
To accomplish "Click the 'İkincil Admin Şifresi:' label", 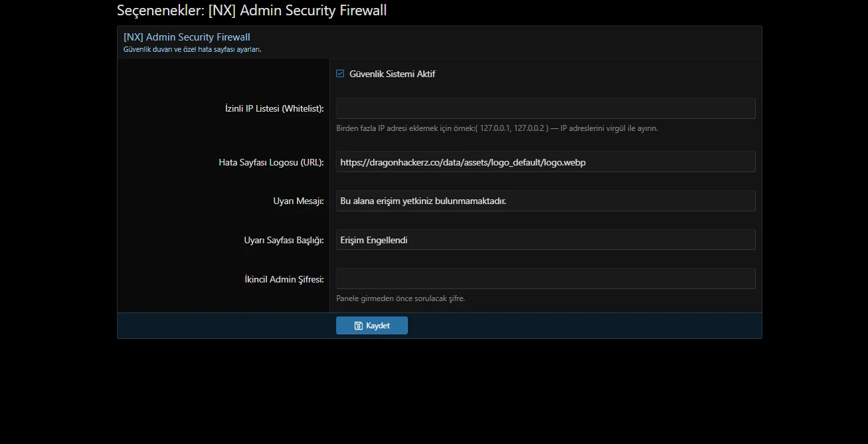I will coord(284,279).
